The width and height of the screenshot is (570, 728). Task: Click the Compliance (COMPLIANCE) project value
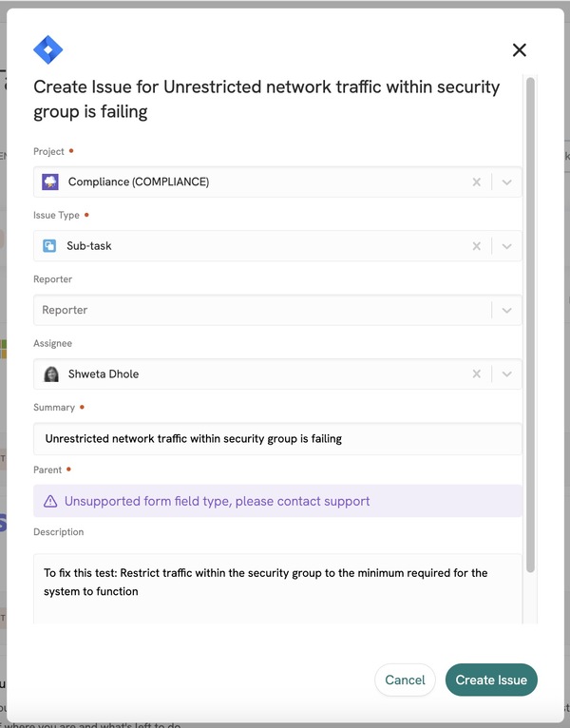click(139, 182)
